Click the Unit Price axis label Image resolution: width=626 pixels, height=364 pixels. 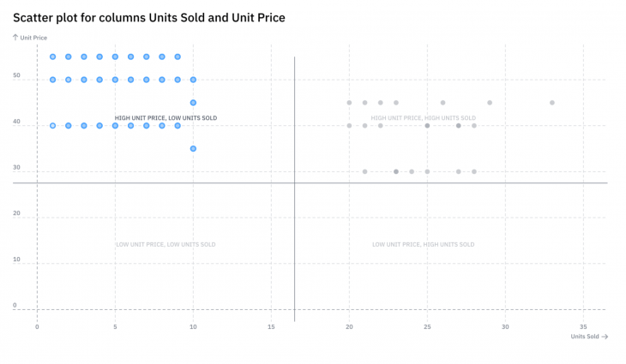[x=33, y=38]
